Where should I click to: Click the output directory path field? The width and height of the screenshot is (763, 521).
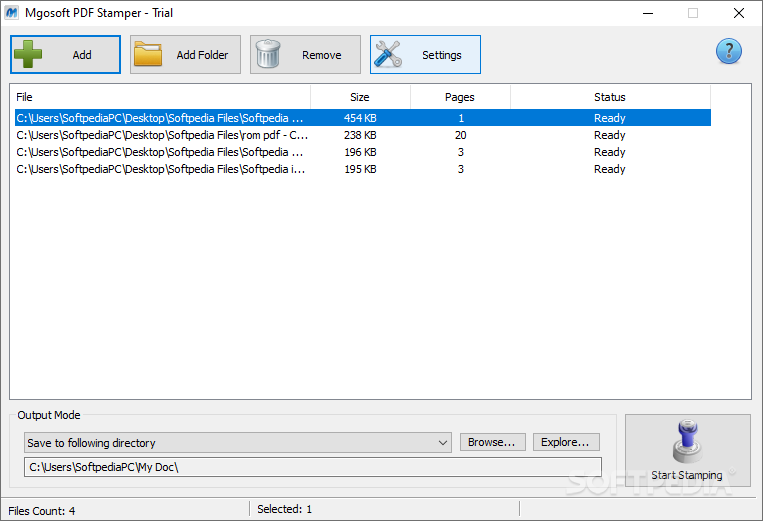[313, 467]
